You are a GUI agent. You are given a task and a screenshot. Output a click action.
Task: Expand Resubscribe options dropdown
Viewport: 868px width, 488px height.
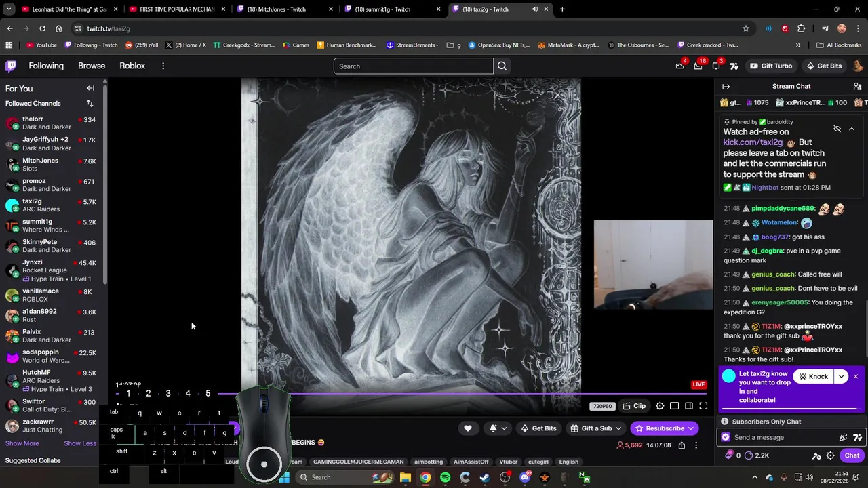point(690,428)
